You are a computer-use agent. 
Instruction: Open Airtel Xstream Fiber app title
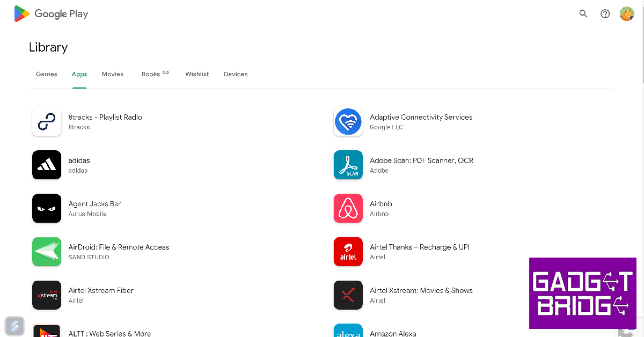[x=101, y=290]
